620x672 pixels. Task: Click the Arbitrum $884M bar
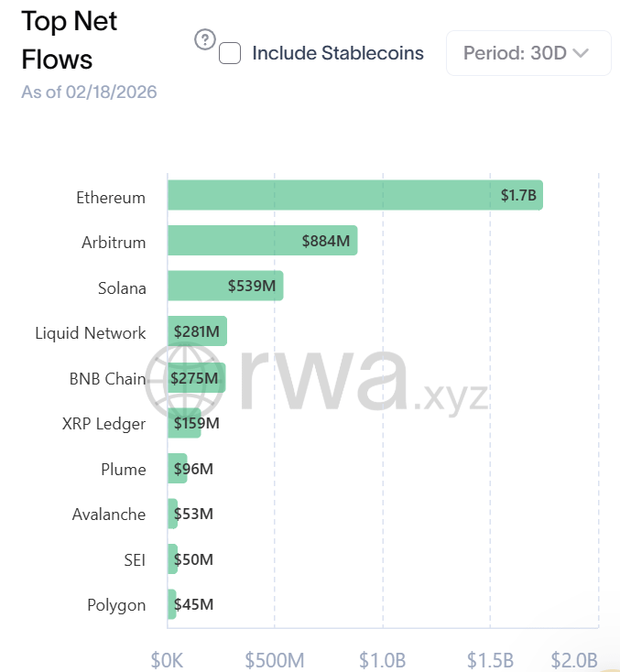coord(262,241)
